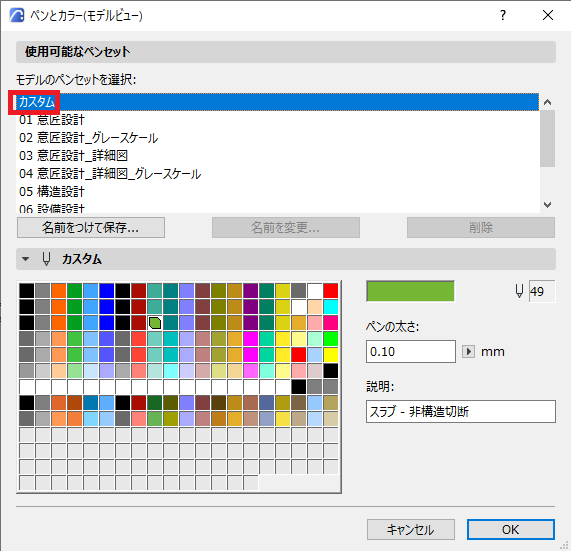The width and height of the screenshot is (571, 551).
Task: Pick 04 意匠設計_詳細図_グレースケール from the list
Action: click(277, 174)
